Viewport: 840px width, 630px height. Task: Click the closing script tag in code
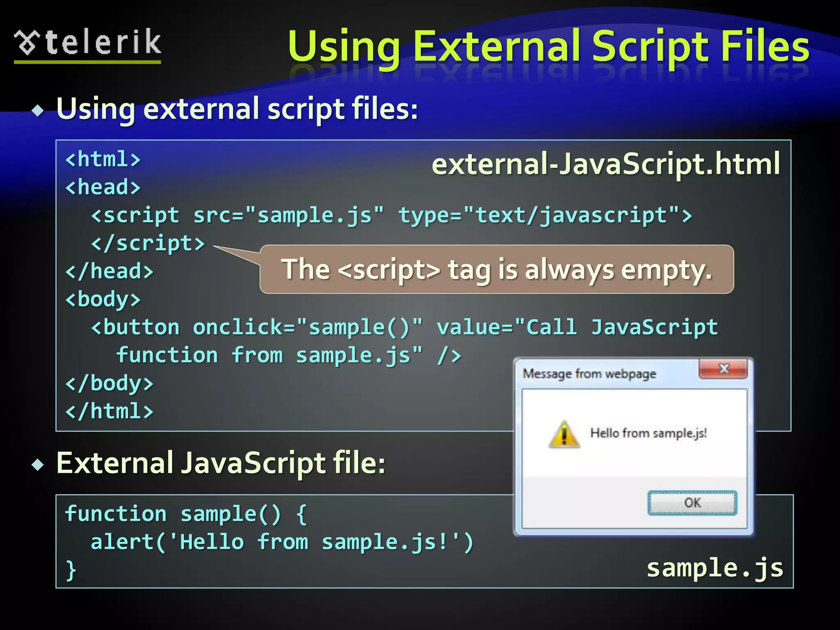point(148,243)
